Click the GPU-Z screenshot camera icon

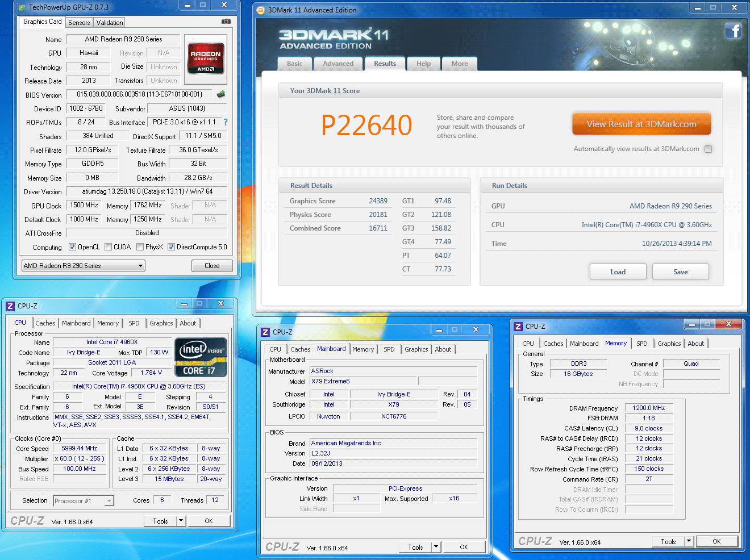[x=226, y=22]
